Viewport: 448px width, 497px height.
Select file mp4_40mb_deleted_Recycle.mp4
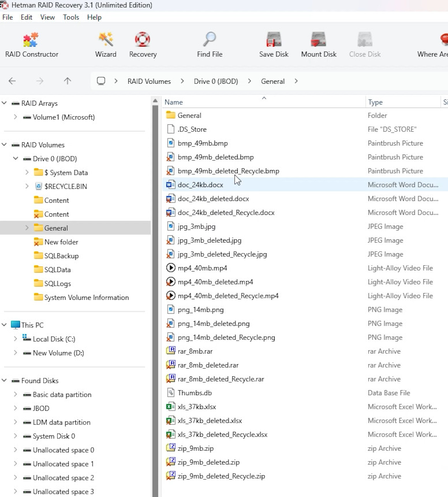[x=228, y=296]
